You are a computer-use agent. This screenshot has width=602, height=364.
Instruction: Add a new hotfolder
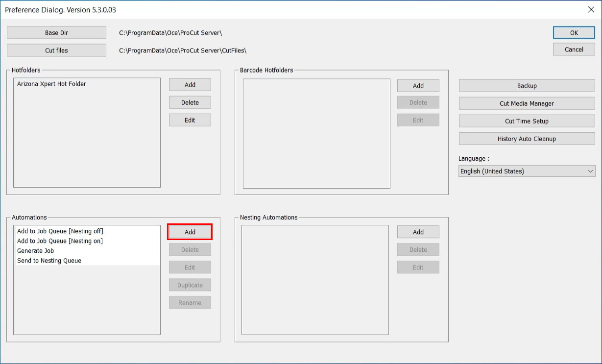click(190, 85)
